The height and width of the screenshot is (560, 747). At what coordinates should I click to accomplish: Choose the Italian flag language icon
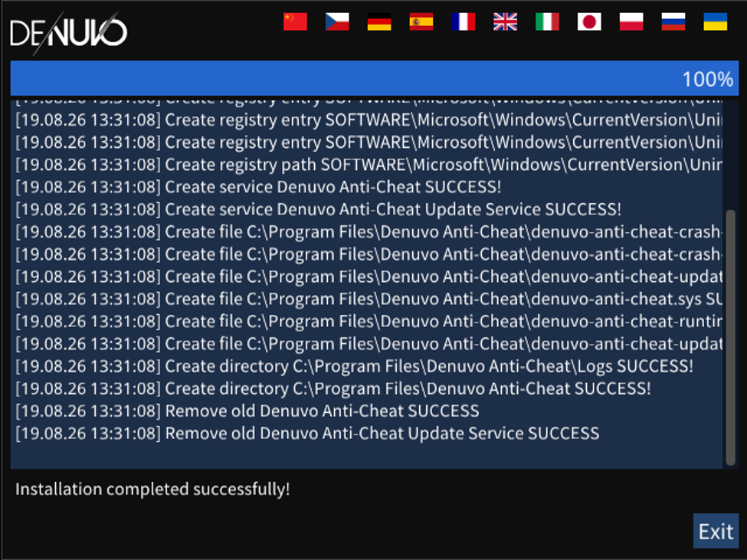547,21
